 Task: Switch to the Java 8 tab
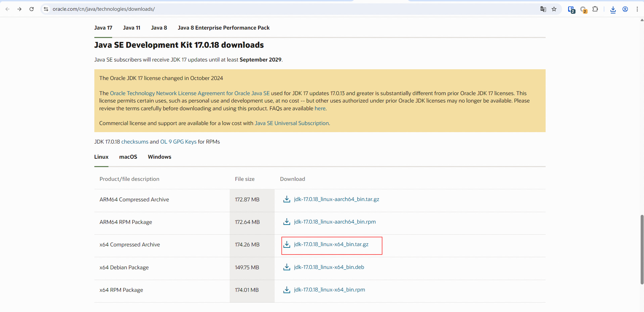pyautogui.click(x=159, y=28)
